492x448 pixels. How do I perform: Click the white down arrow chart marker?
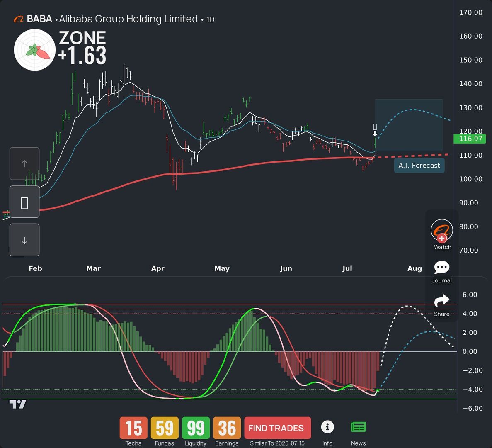(x=375, y=134)
